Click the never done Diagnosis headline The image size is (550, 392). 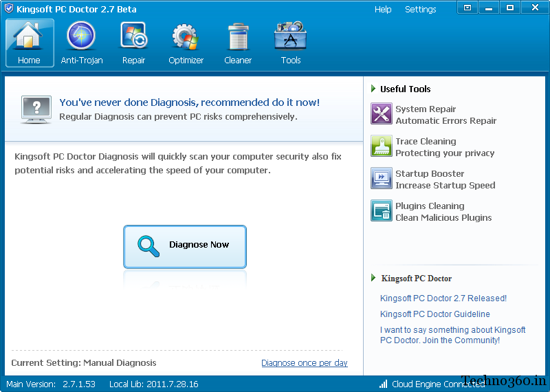coord(190,102)
